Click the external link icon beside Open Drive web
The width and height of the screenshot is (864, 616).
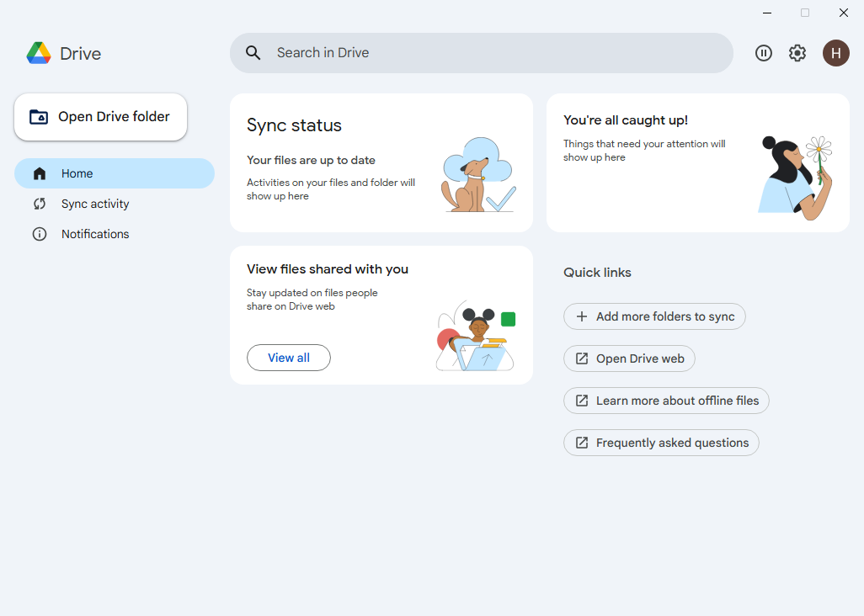581,358
